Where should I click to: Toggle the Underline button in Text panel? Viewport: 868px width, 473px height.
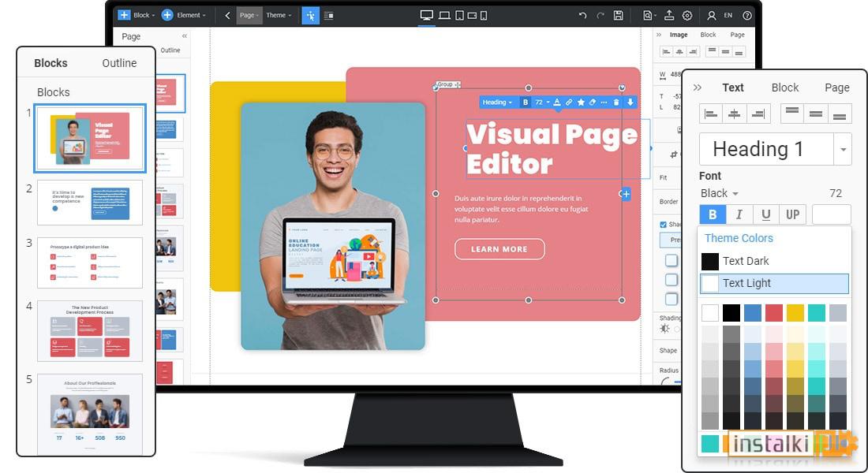coord(765,214)
